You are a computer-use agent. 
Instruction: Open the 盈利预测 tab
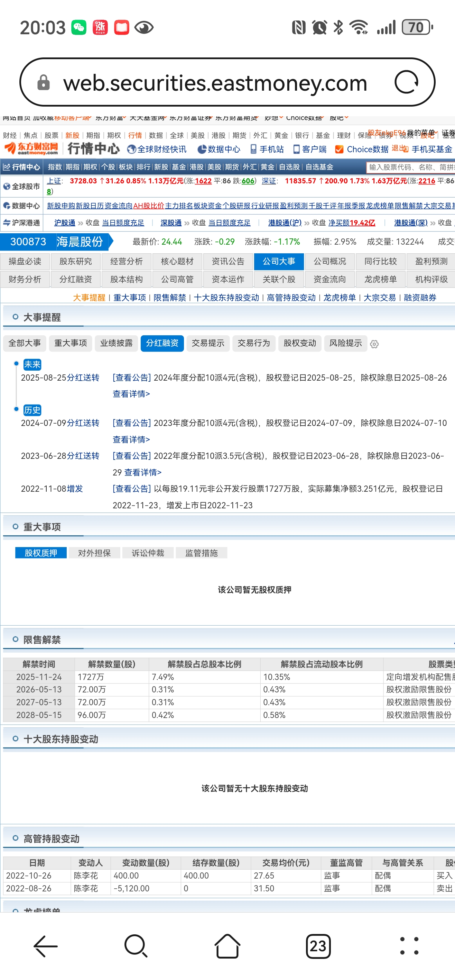pyautogui.click(x=431, y=261)
